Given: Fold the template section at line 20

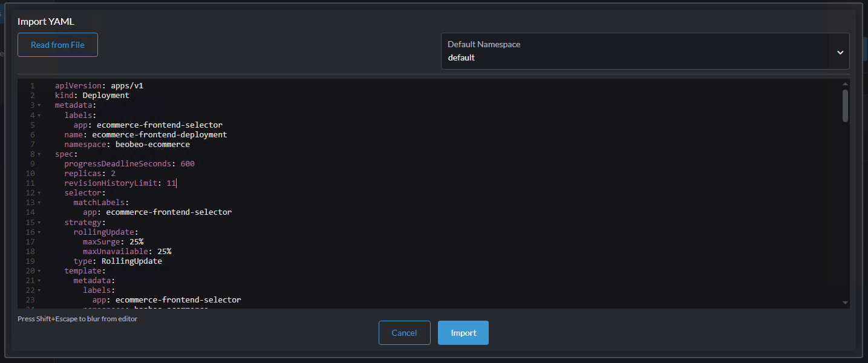Looking at the screenshot, I should click(x=39, y=271).
